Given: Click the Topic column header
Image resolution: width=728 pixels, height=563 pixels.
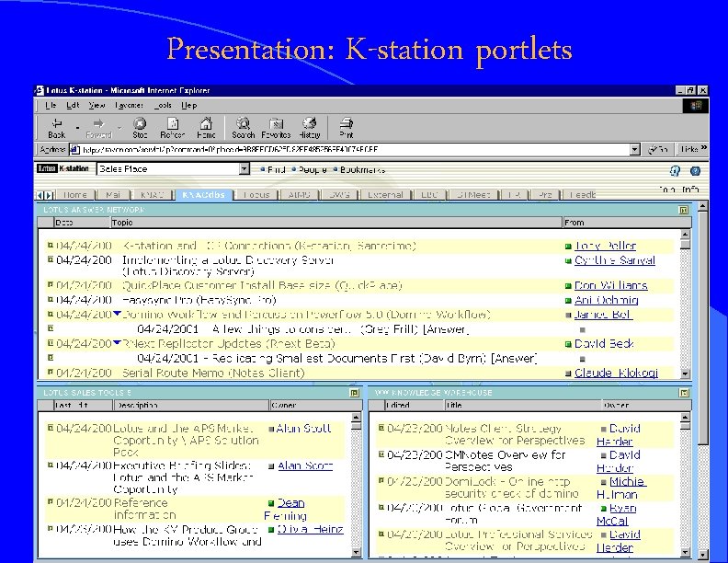Looking at the screenshot, I should point(336,223).
